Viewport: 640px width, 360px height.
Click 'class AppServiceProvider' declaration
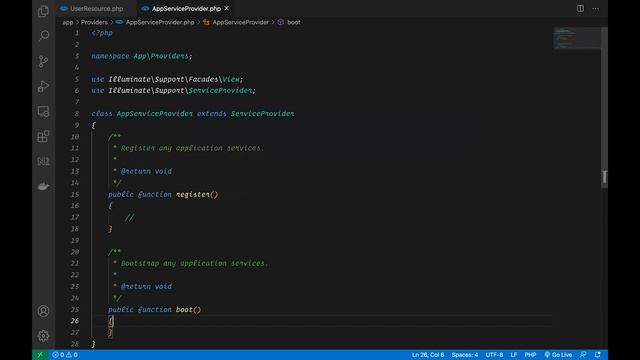click(x=193, y=113)
